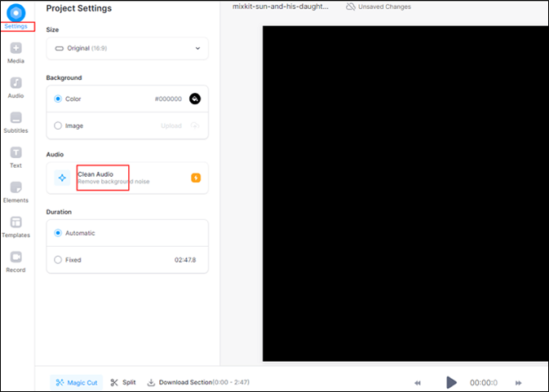Image resolution: width=549 pixels, height=392 pixels.
Task: Skip backward with rewind button
Action: [418, 383]
